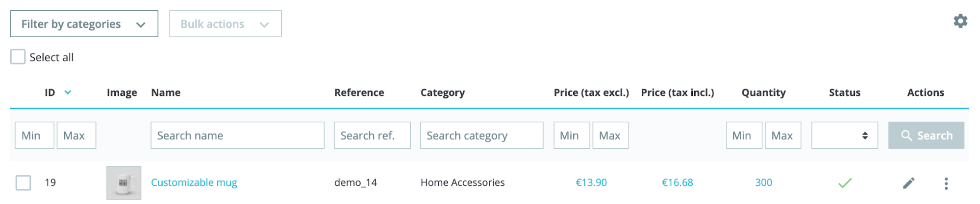Open the Bulk actions dropdown
This screenshot has width=980, height=204.
(x=226, y=23)
